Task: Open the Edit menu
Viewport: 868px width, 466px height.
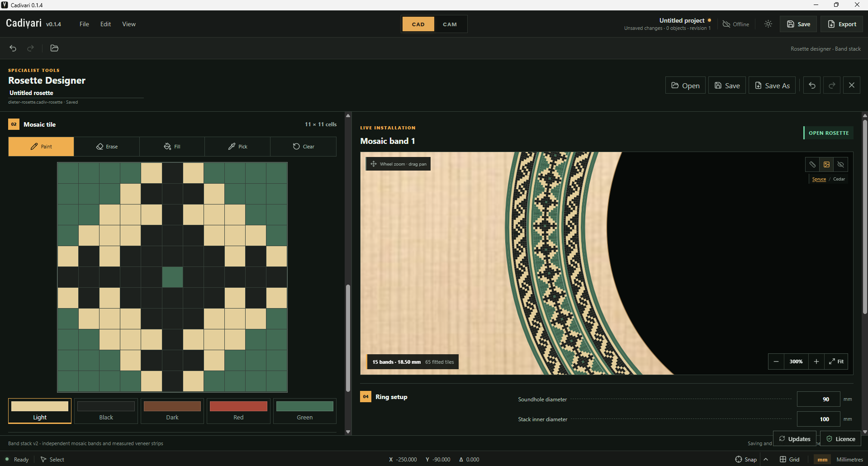Action: pyautogui.click(x=105, y=24)
